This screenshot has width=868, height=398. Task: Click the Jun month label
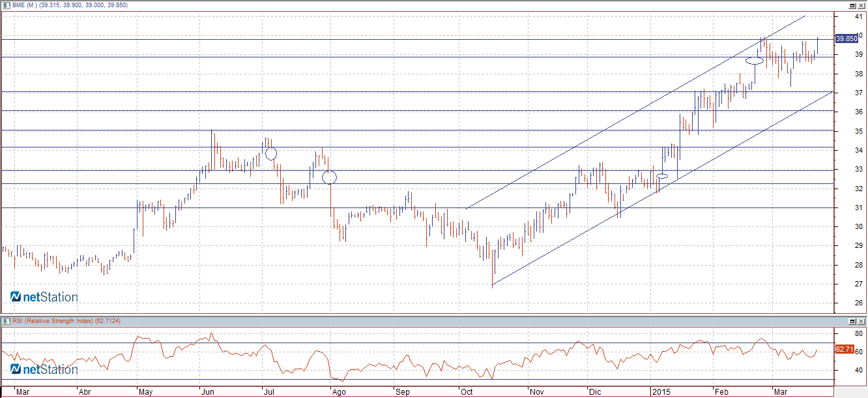tap(208, 392)
